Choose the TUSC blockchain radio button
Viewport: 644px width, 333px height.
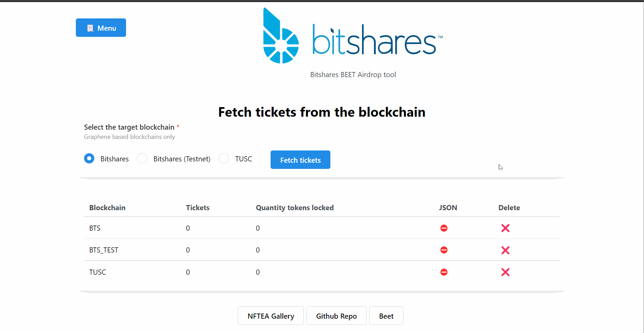pyautogui.click(x=224, y=159)
